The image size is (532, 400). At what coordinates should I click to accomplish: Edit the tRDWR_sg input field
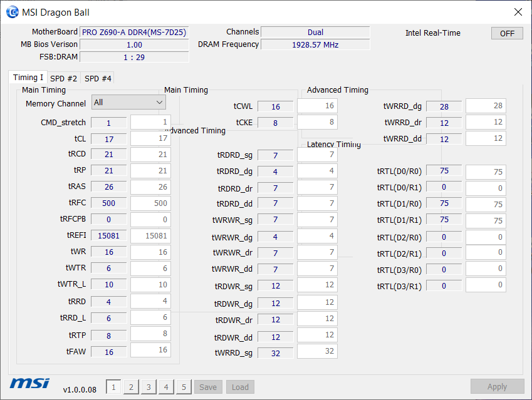(317, 285)
